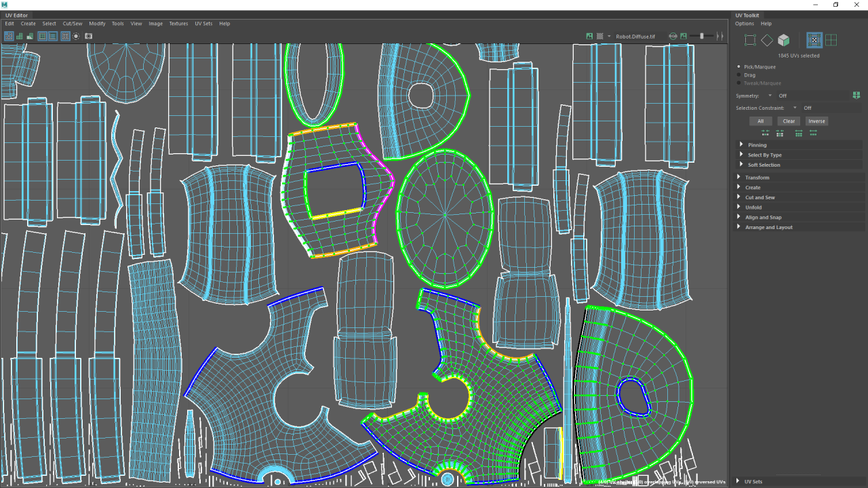Viewport: 868px width, 488px height.
Task: Choose the UV shell selection mode icon
Action: 831,40
